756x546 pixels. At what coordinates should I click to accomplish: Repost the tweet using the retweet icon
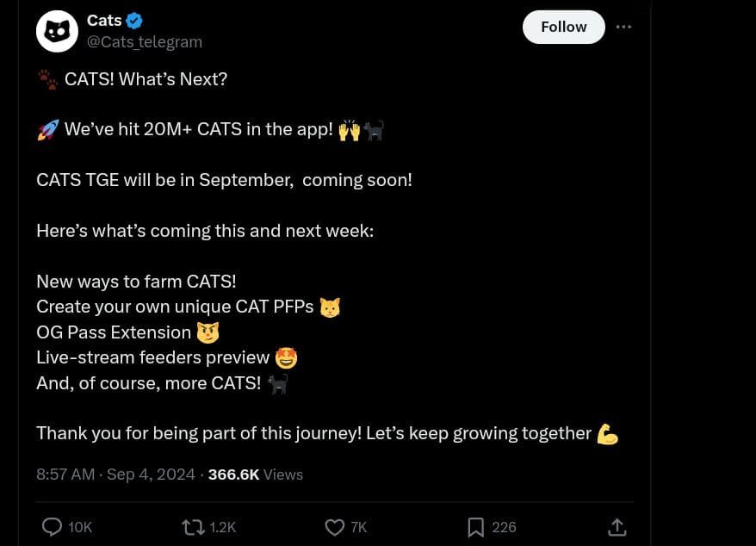click(191, 527)
